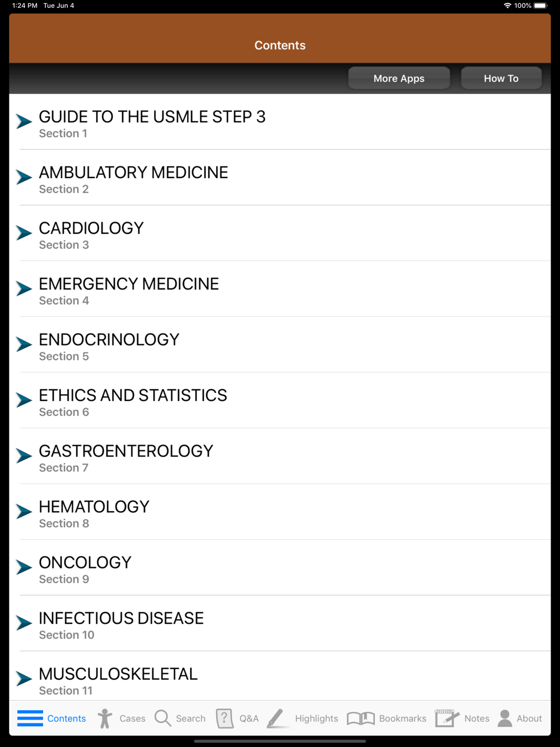Expand the Endocrinology section arrow

(x=24, y=344)
